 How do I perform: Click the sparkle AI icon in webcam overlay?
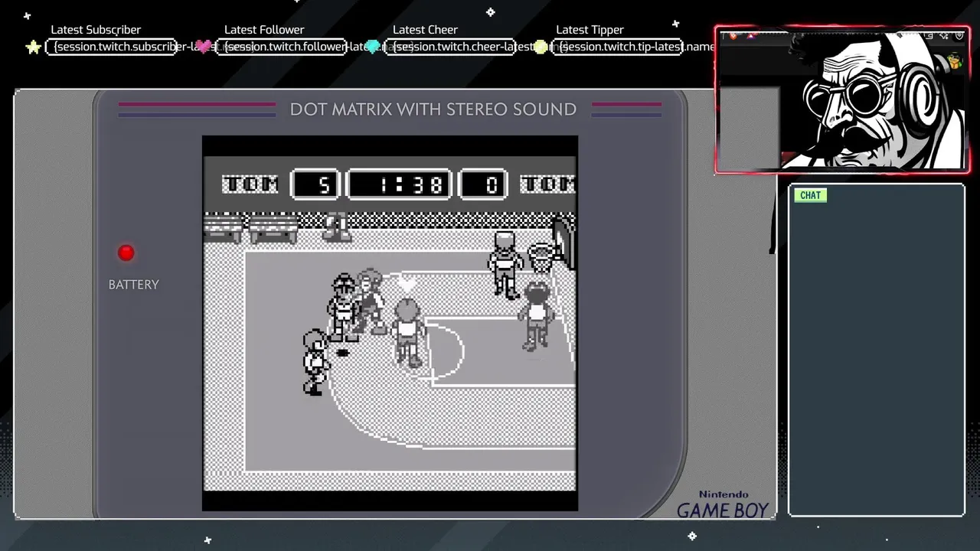coord(944,35)
